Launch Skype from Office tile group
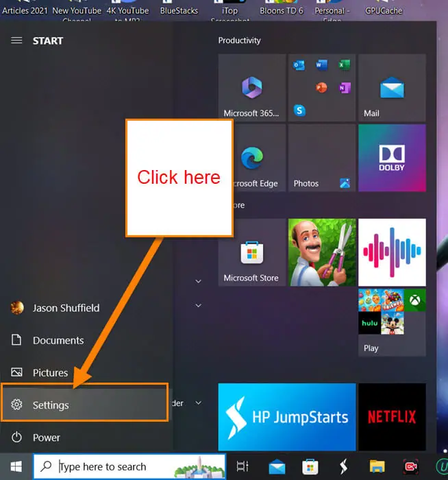Screen dimensions: 448x480 [299, 110]
